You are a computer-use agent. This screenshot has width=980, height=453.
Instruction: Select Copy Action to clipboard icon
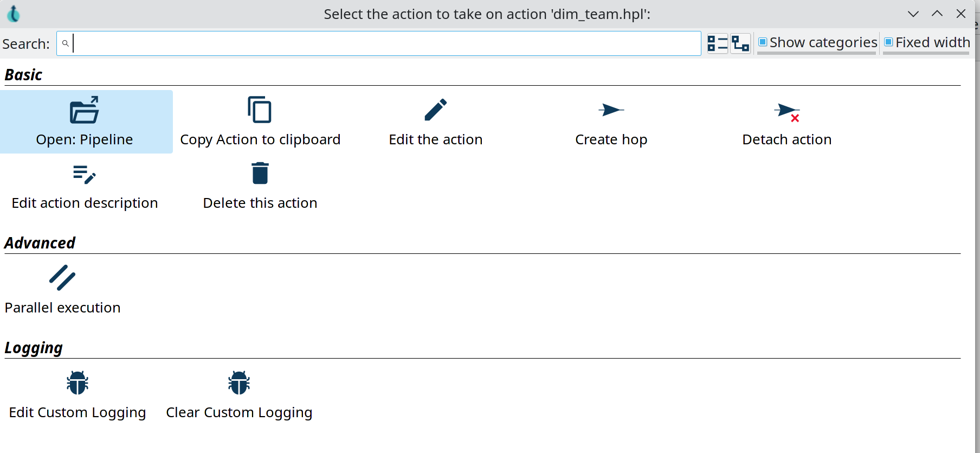260,110
